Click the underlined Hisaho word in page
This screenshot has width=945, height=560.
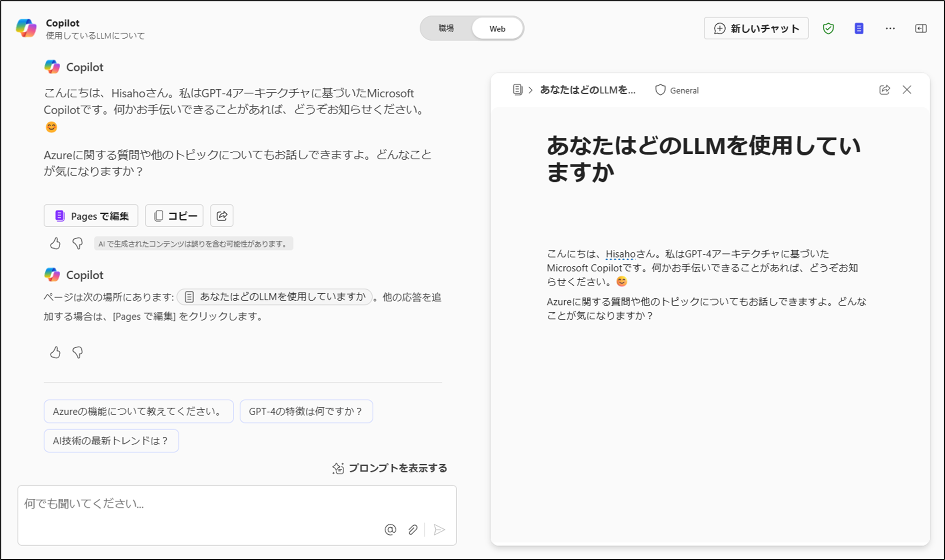pos(620,254)
